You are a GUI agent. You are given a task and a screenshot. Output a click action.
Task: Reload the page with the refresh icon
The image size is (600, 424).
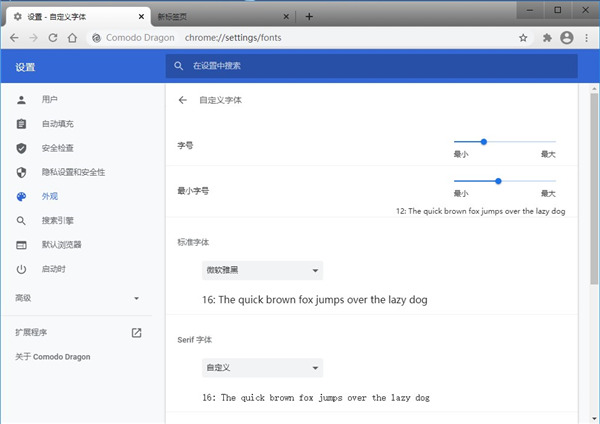click(52, 38)
